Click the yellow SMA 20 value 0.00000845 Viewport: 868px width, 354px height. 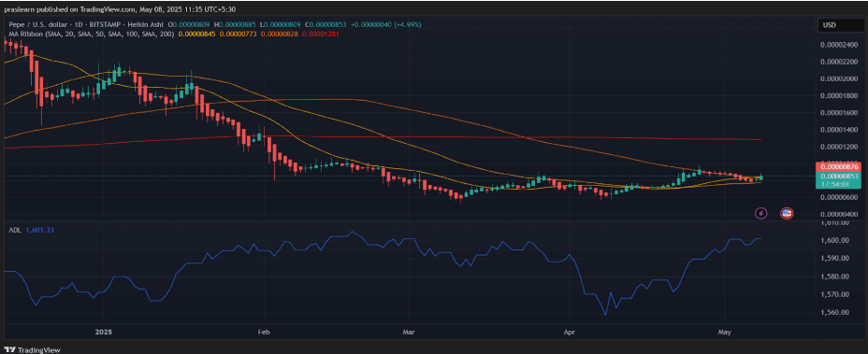(196, 34)
